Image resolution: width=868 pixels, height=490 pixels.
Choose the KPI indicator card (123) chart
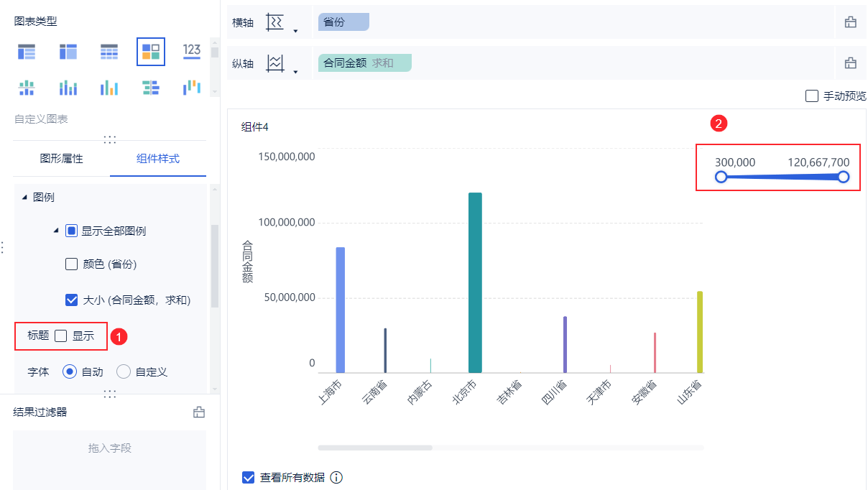point(192,51)
